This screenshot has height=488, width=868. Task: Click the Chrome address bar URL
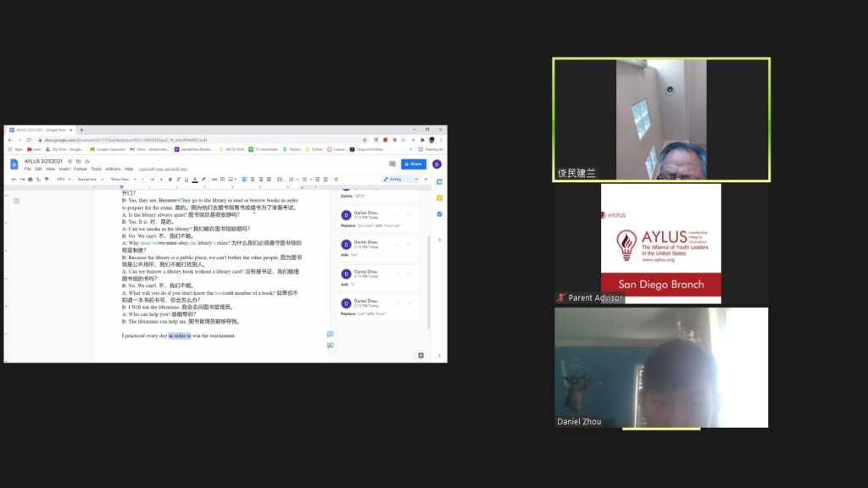coord(125,140)
